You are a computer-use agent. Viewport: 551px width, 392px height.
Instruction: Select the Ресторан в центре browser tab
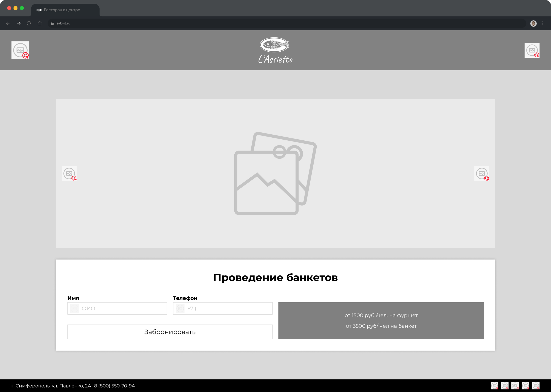tap(62, 10)
